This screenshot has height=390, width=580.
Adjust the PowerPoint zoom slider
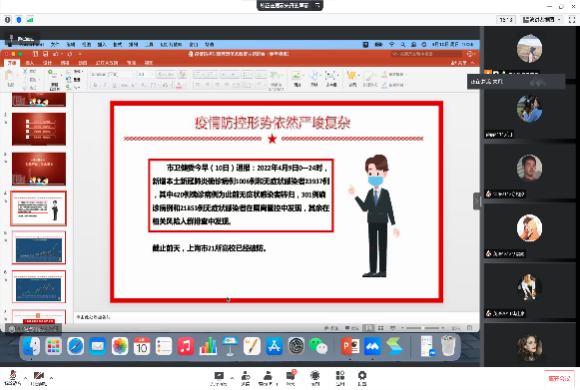click(423, 328)
